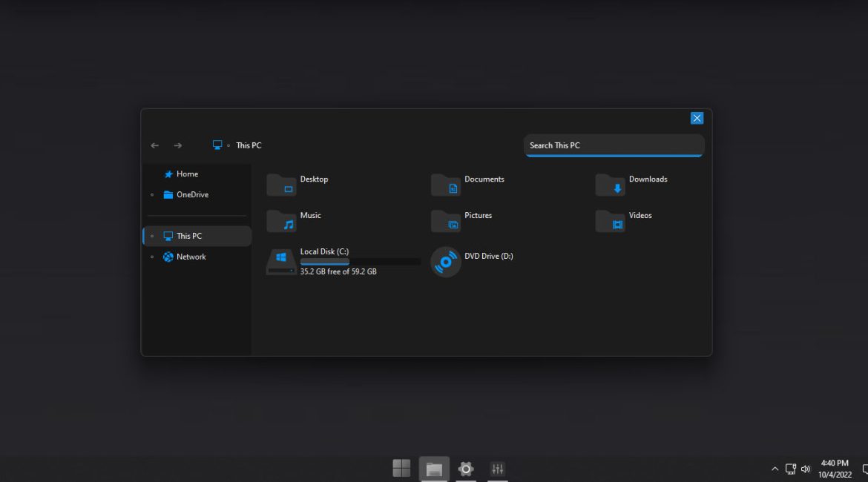This screenshot has width=868, height=482.
Task: Open the volume control in system tray
Action: 806,469
